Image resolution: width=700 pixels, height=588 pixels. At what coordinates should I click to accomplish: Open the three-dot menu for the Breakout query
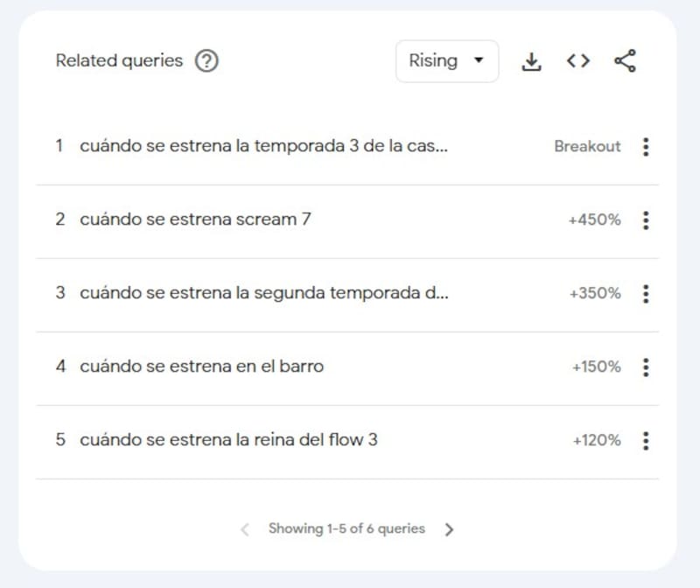pyautogui.click(x=646, y=147)
